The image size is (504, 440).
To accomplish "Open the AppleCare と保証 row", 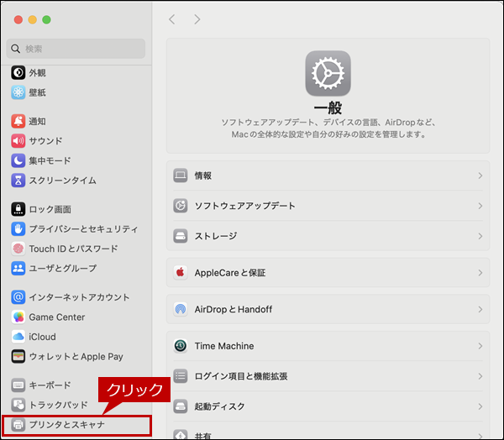I will pos(328,273).
